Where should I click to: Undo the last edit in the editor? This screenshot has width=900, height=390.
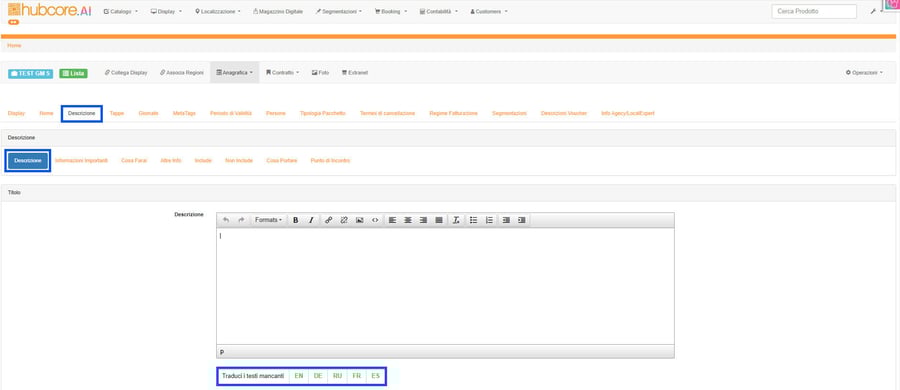pyautogui.click(x=226, y=220)
